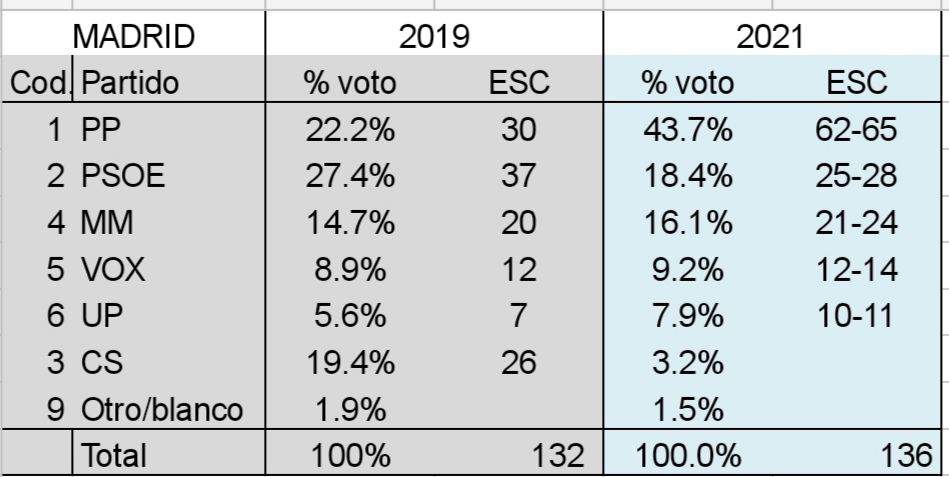Select MM 2021 seats range 21-24
The width and height of the screenshot is (949, 477).
point(859,222)
